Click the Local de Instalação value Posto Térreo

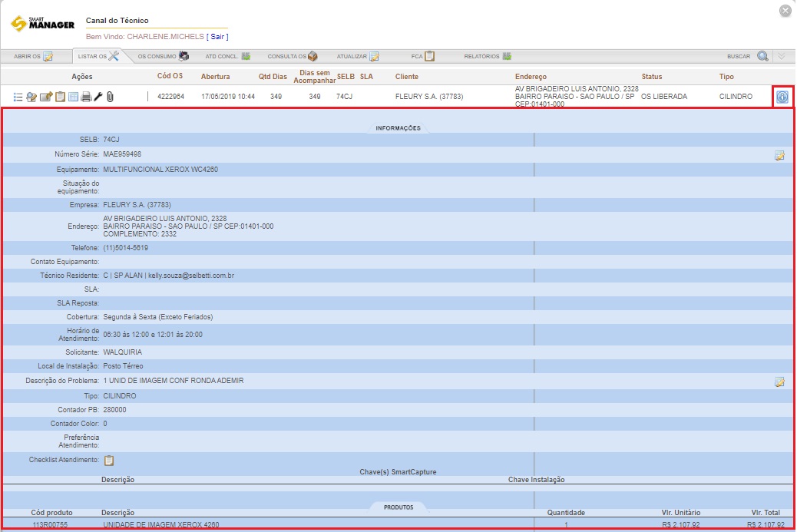point(123,366)
